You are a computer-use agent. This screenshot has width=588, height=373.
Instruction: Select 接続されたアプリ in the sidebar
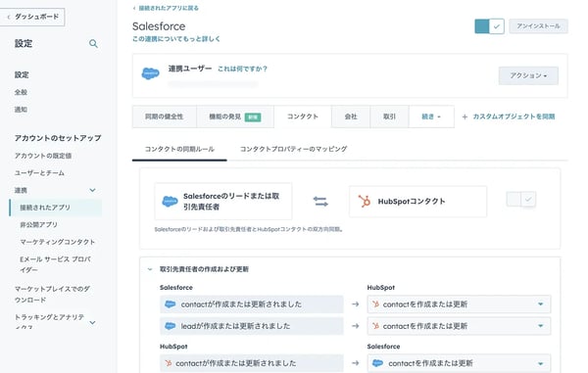click(x=56, y=208)
